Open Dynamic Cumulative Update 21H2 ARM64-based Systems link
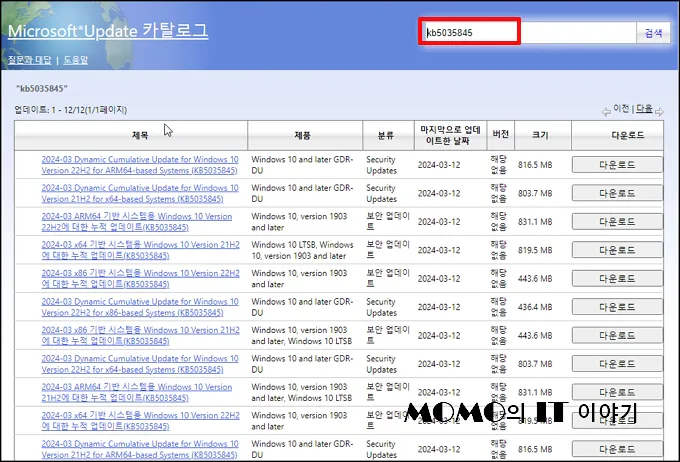The width and height of the screenshot is (680, 462). pyautogui.click(x=140, y=449)
